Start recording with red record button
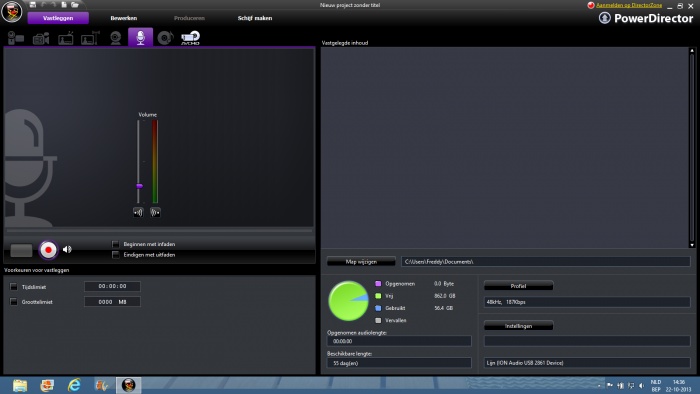The width and height of the screenshot is (700, 394). coord(48,250)
